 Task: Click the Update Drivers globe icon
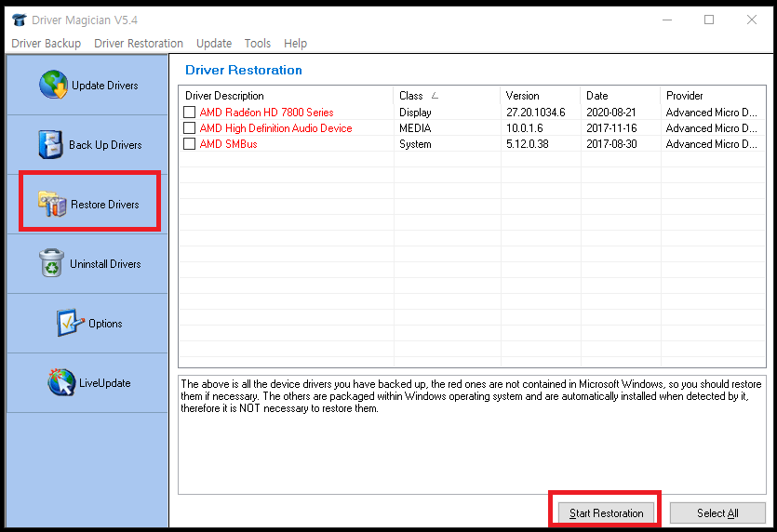(54, 85)
